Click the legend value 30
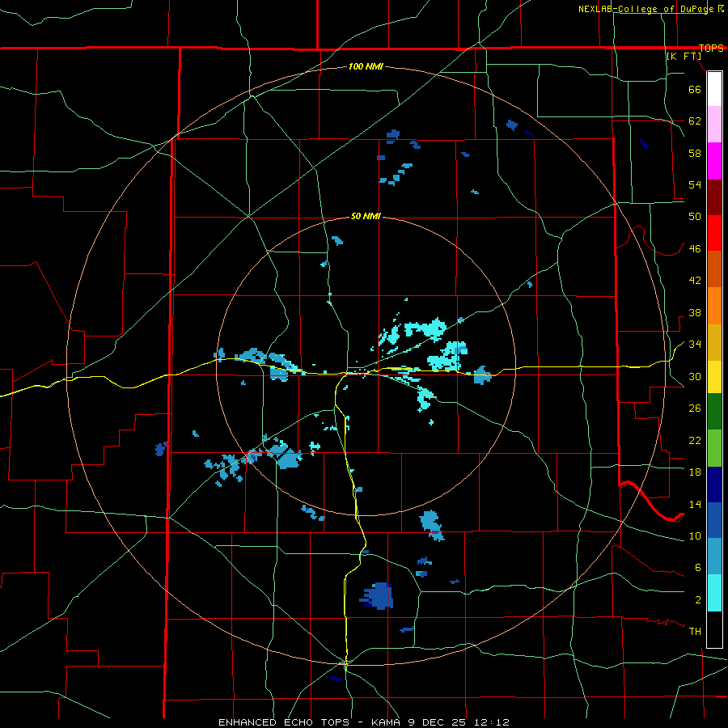 (x=695, y=376)
